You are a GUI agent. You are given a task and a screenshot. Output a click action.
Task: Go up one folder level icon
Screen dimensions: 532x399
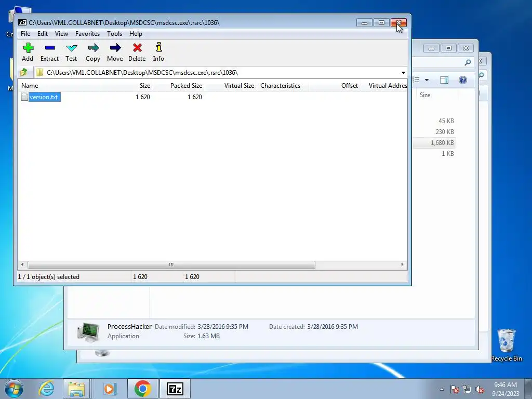pos(24,72)
